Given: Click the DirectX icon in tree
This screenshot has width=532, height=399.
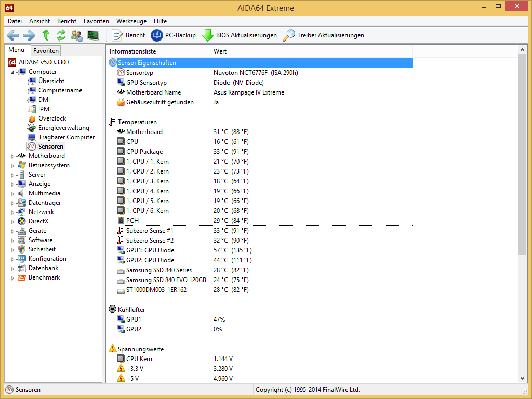Looking at the screenshot, I should (x=22, y=221).
